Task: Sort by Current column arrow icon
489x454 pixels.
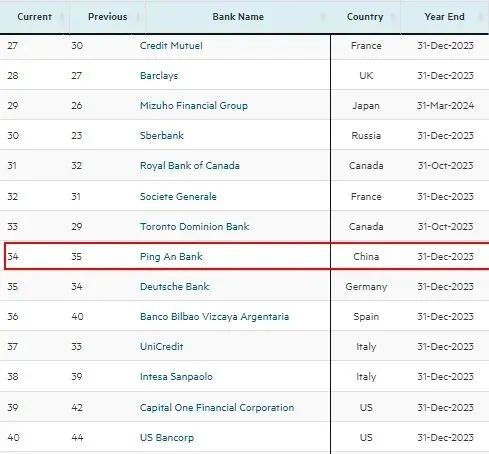Action: 62,17
